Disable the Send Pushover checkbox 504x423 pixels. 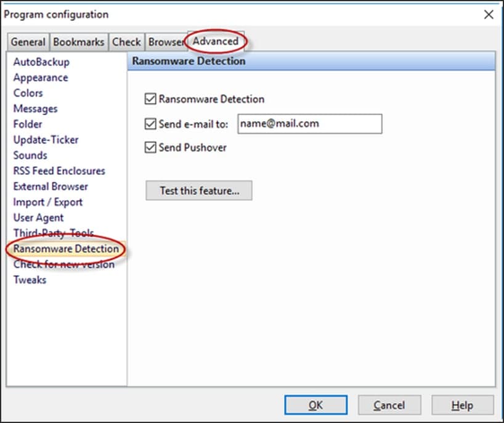coord(150,147)
